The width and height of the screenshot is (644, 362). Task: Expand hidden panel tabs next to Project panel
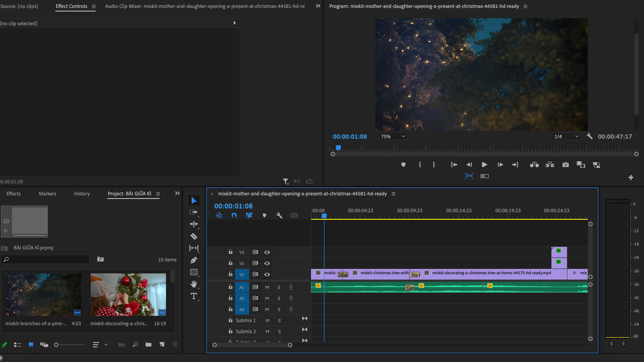point(177,193)
